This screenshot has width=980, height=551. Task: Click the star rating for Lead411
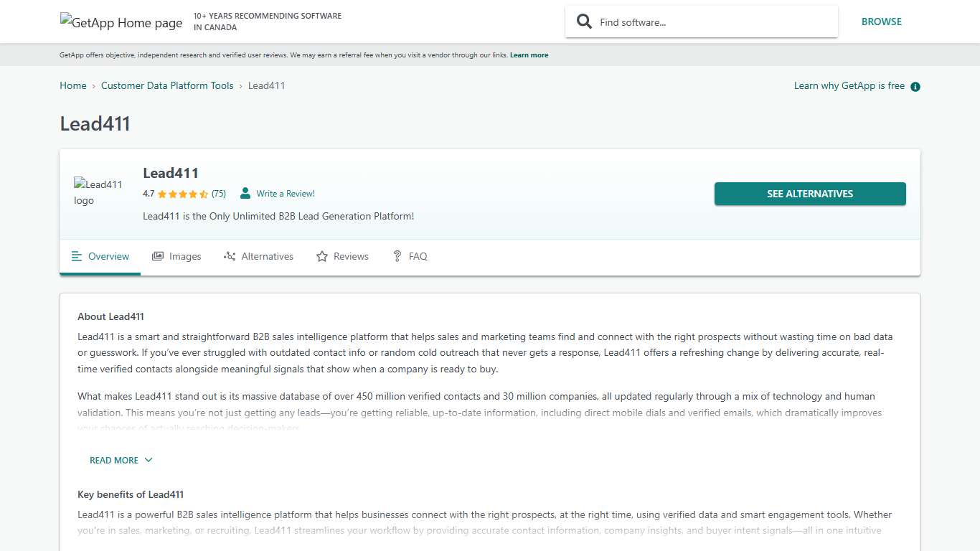pos(183,194)
